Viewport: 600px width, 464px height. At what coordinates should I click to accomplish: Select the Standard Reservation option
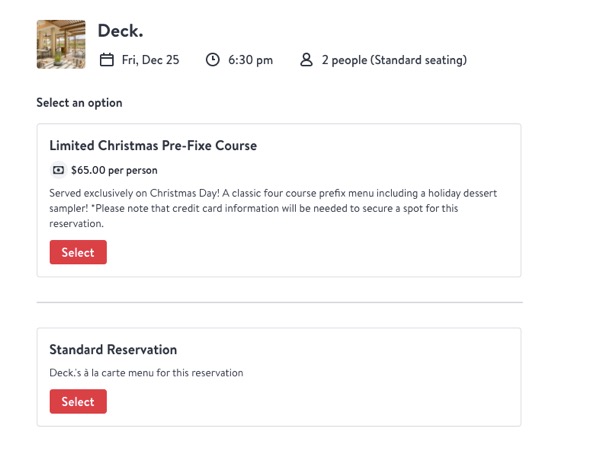78,401
